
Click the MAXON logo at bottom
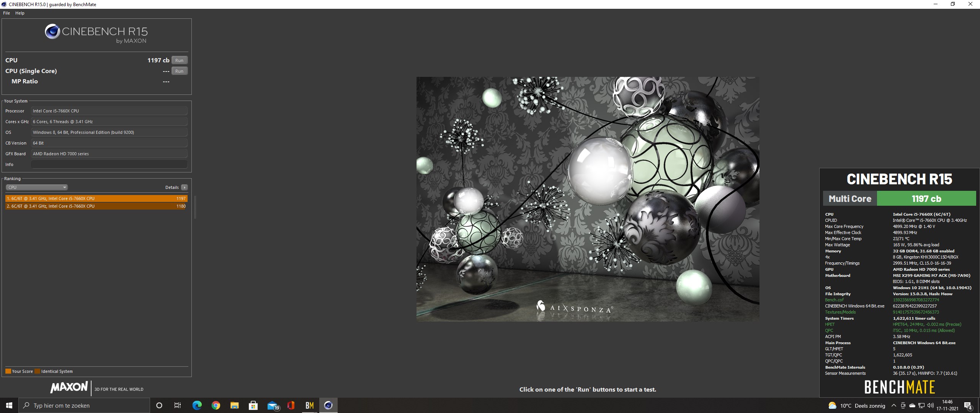69,387
